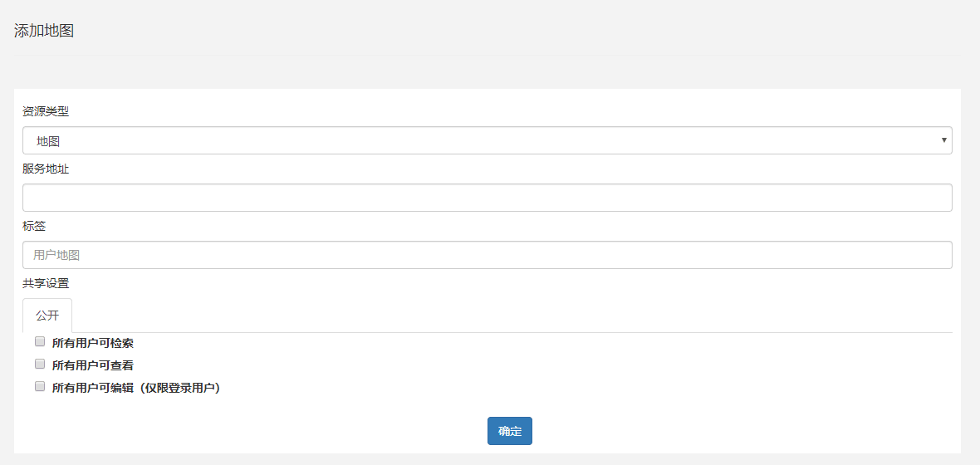Viewport: 980px width, 465px height.
Task: Click the 所有用户可编辑（仅限登录用户）label text
Action: [x=137, y=388]
